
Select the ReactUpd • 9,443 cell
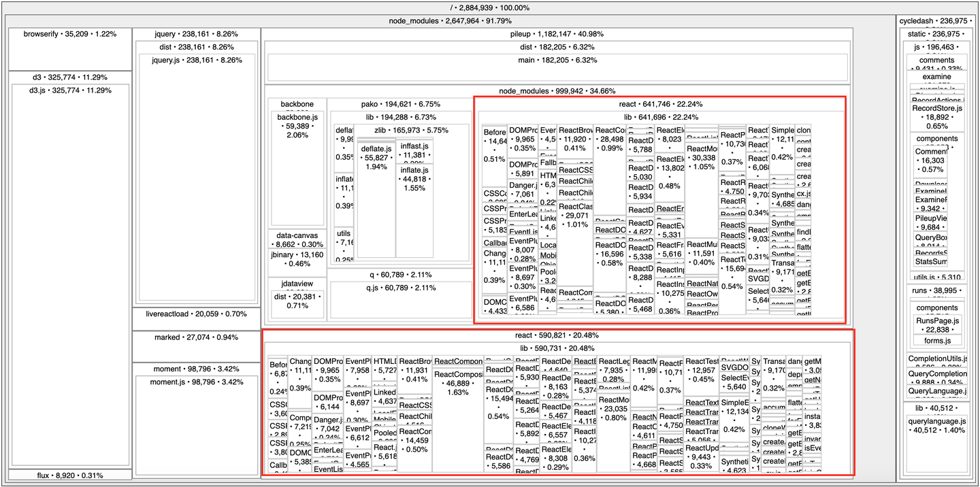pos(702,458)
